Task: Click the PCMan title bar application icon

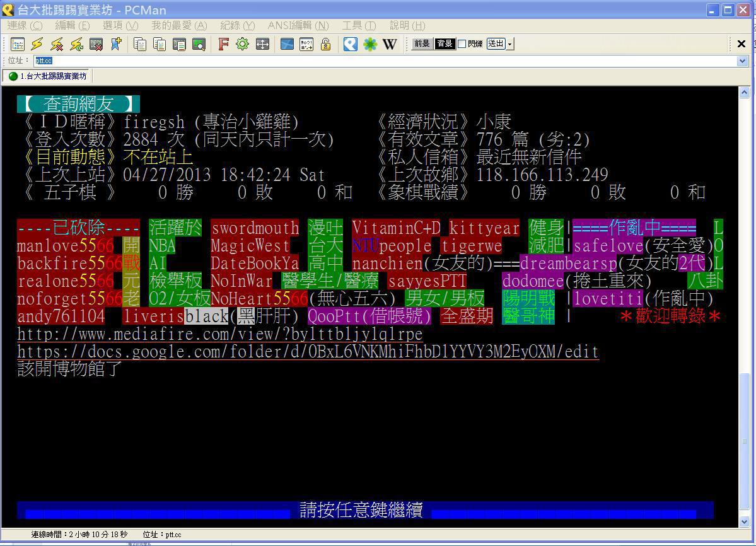Action: tap(8, 9)
